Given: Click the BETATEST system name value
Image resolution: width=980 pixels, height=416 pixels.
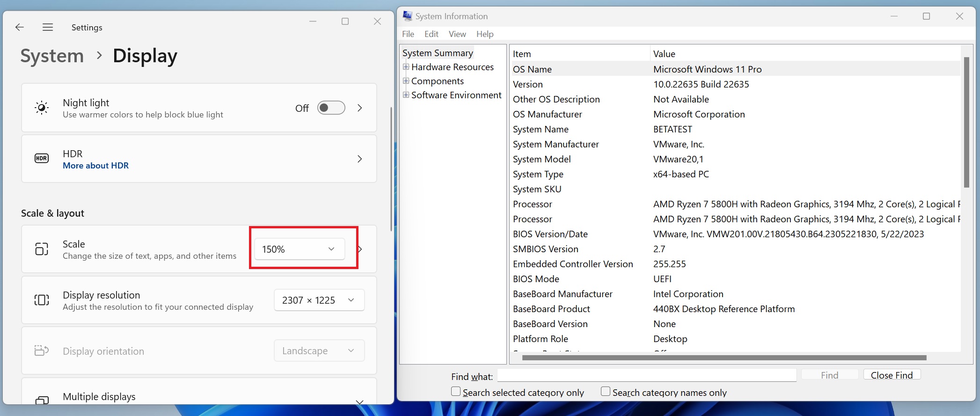Looking at the screenshot, I should coord(673,129).
